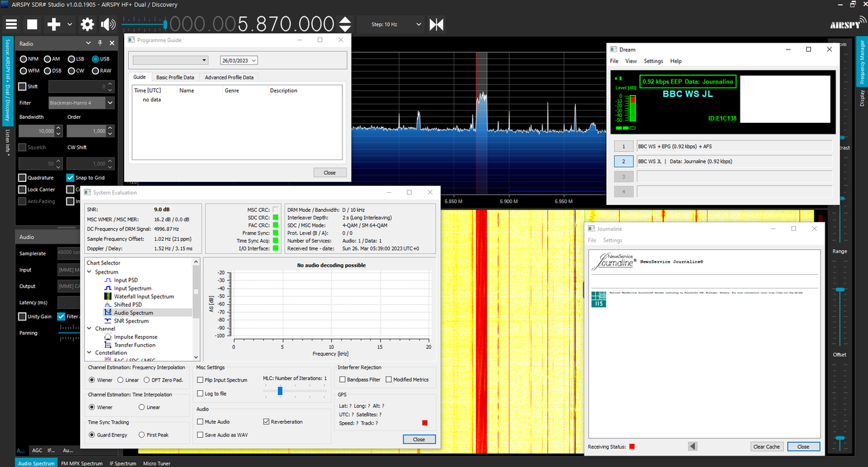Open the 26/03/2023 date dropdown
Viewport: 868px width, 467px height.
click(239, 60)
